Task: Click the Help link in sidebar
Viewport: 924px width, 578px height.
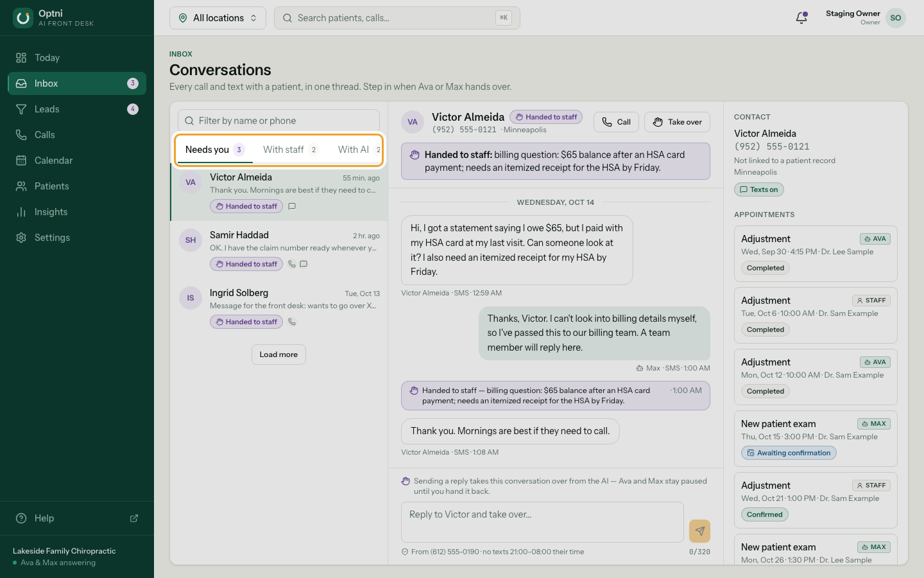Action: point(77,518)
